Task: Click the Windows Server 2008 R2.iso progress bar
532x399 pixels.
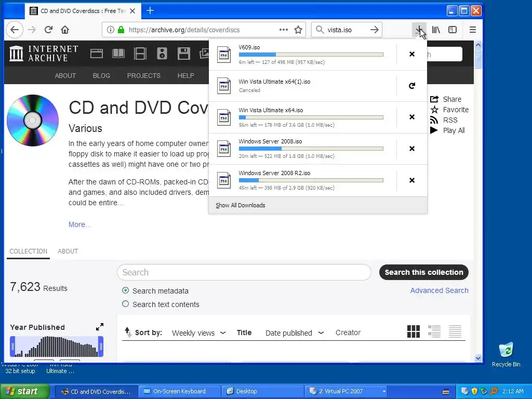Action: tap(311, 180)
